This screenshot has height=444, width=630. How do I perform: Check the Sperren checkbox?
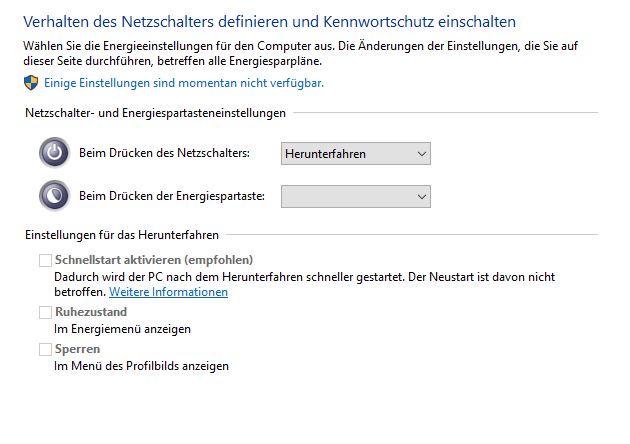pyautogui.click(x=44, y=349)
